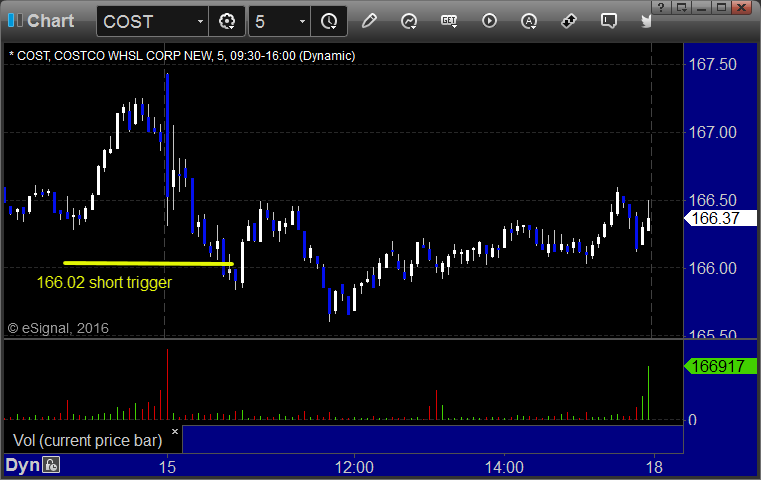Open the chat comment bubble icon
761x480 pixels.
tap(609, 21)
